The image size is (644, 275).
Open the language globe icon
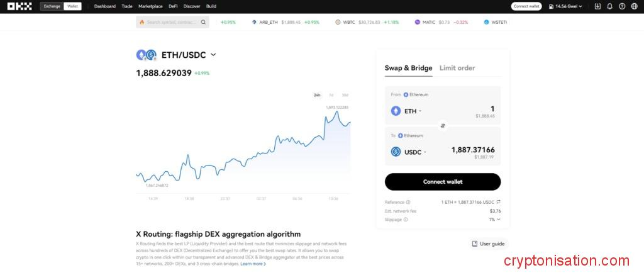[x=634, y=6]
